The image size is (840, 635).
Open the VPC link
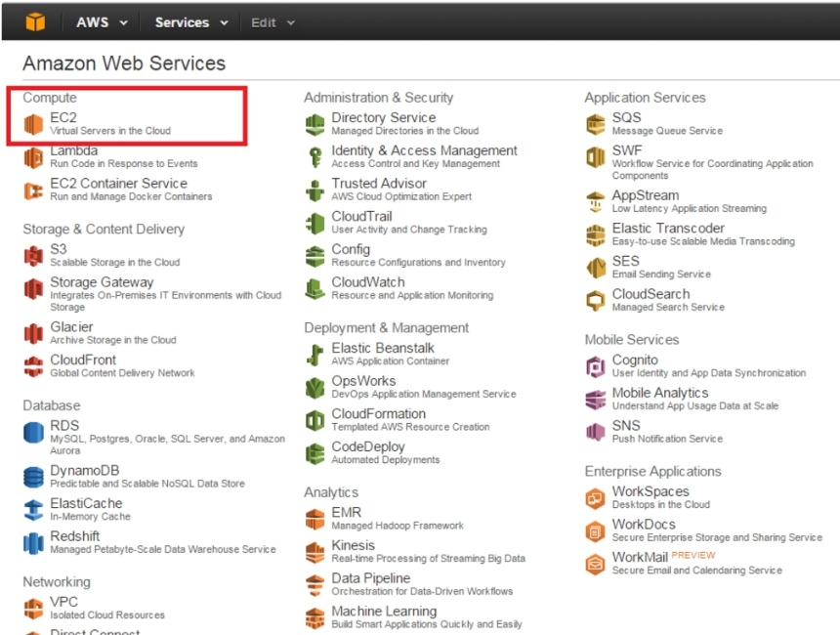click(x=63, y=602)
